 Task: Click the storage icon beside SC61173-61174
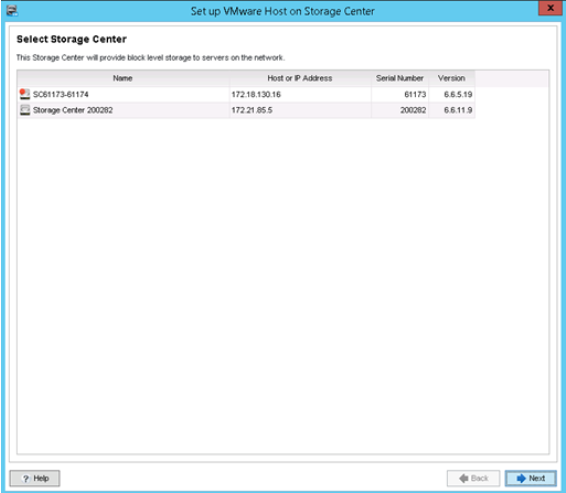[x=25, y=94]
